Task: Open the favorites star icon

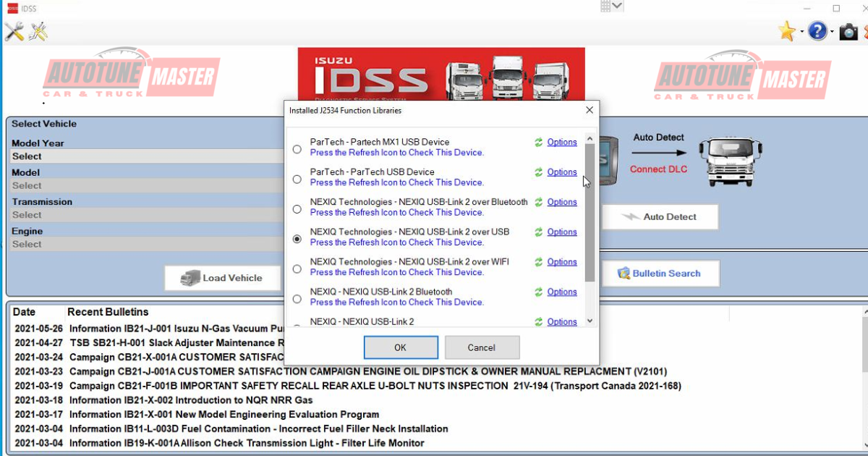Action: [786, 31]
